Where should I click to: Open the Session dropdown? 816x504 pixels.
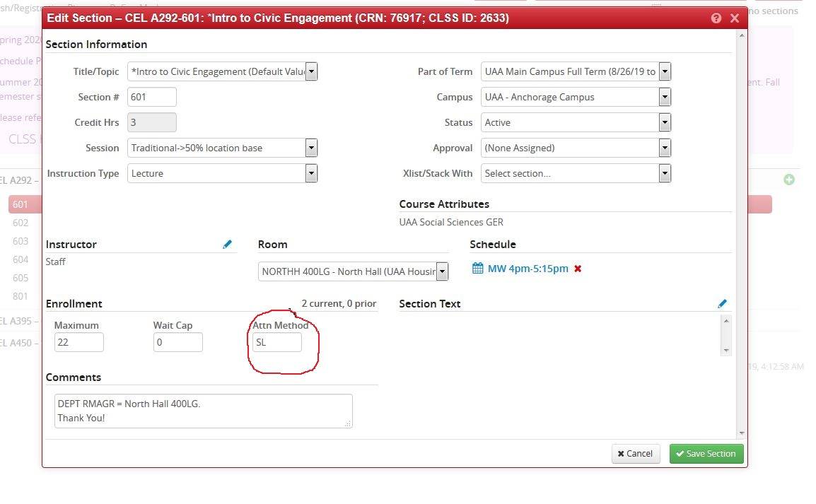pos(311,147)
